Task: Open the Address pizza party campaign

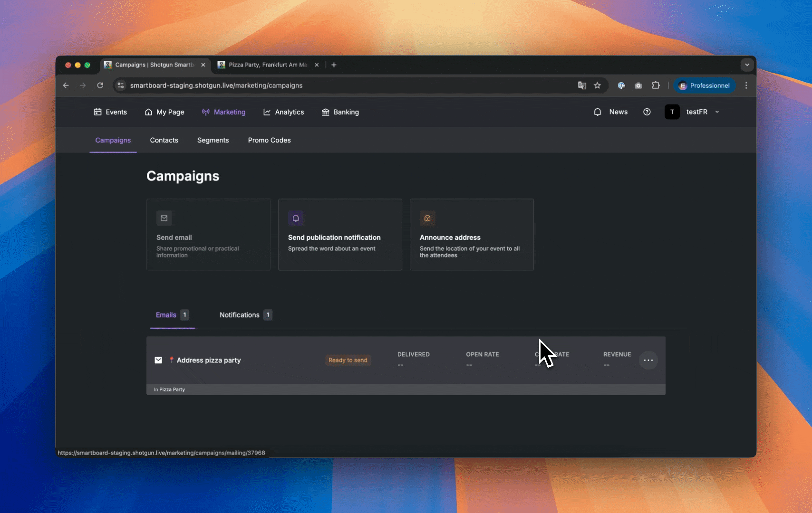Action: pos(209,360)
